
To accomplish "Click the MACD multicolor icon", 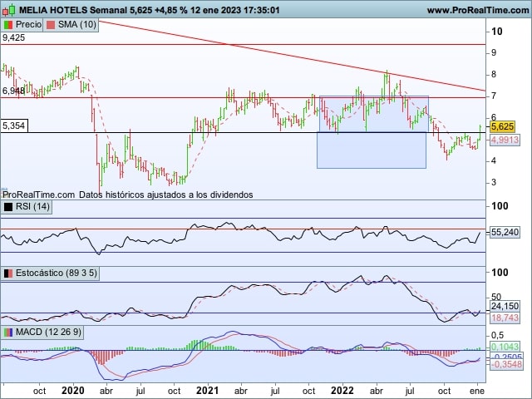I will (8, 332).
